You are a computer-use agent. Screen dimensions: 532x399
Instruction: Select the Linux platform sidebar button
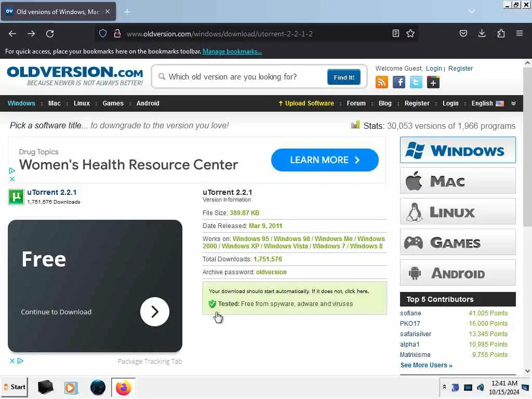[x=458, y=211]
